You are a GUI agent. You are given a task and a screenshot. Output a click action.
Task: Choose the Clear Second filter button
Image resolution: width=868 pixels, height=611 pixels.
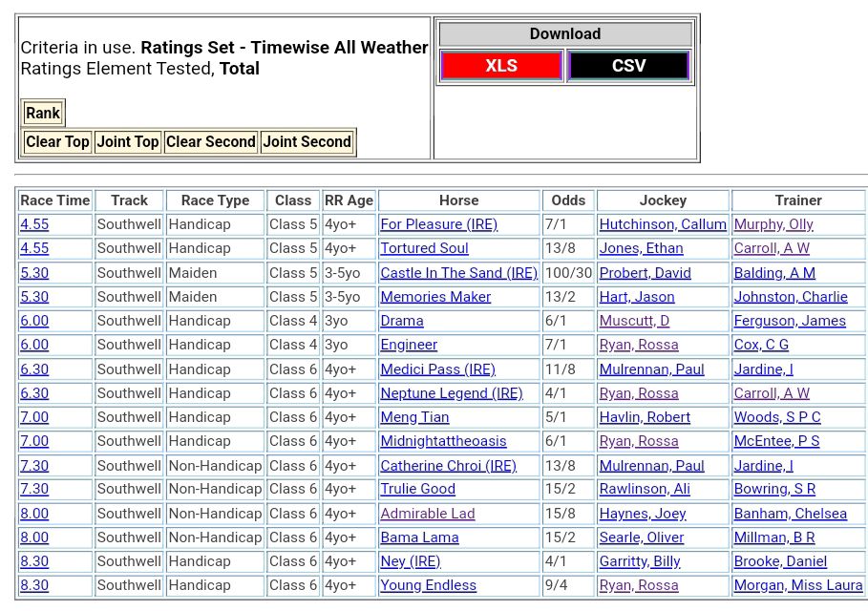[211, 142]
